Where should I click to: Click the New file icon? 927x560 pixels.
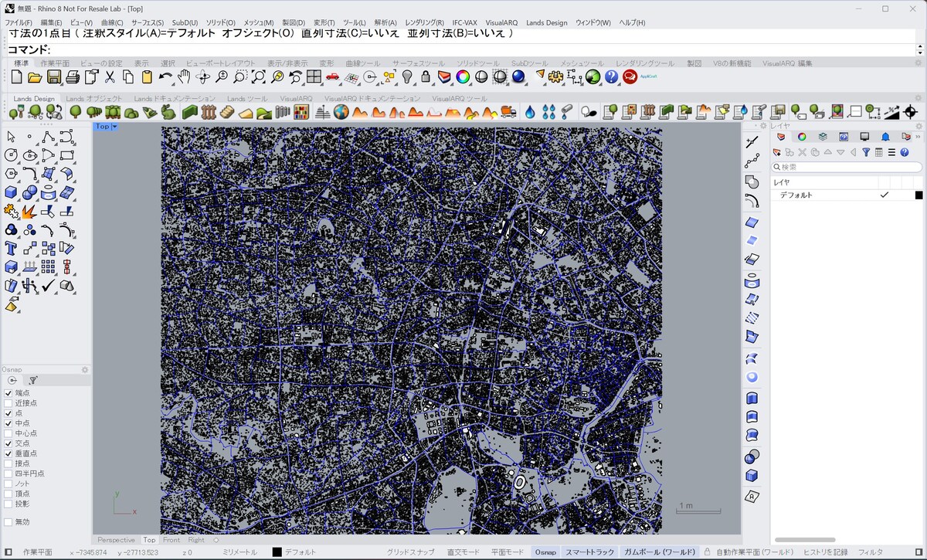pyautogui.click(x=17, y=76)
